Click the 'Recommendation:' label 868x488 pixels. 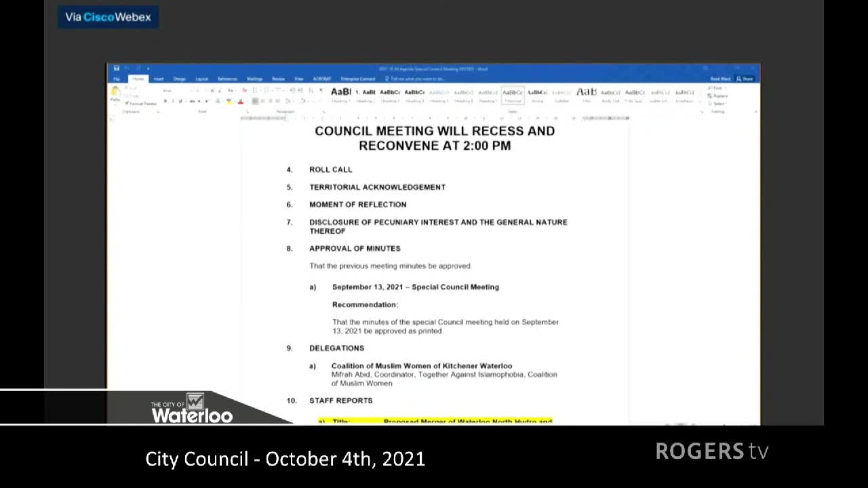(x=366, y=305)
